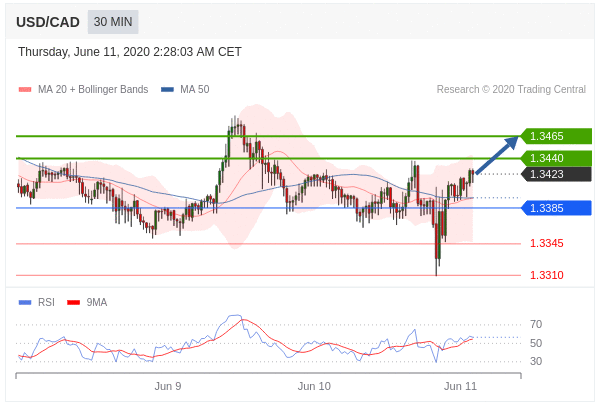Click the Jun 10 date axis label
This screenshot has height=411, width=601.
(314, 386)
